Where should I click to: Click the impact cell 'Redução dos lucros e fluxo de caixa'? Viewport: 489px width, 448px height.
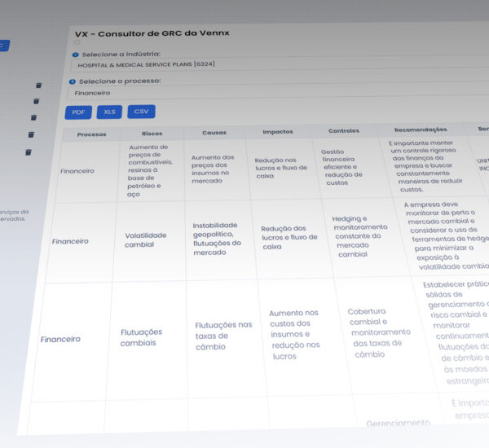pos(289,238)
